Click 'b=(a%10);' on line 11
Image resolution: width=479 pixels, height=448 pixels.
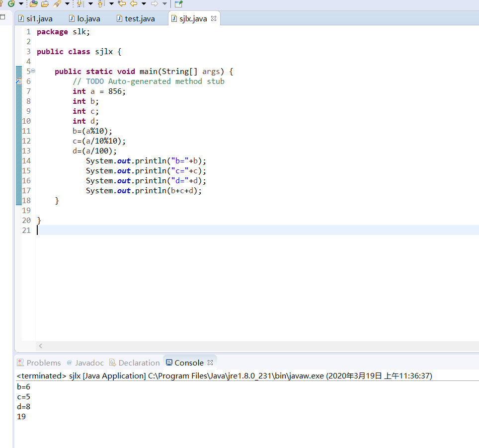(92, 131)
